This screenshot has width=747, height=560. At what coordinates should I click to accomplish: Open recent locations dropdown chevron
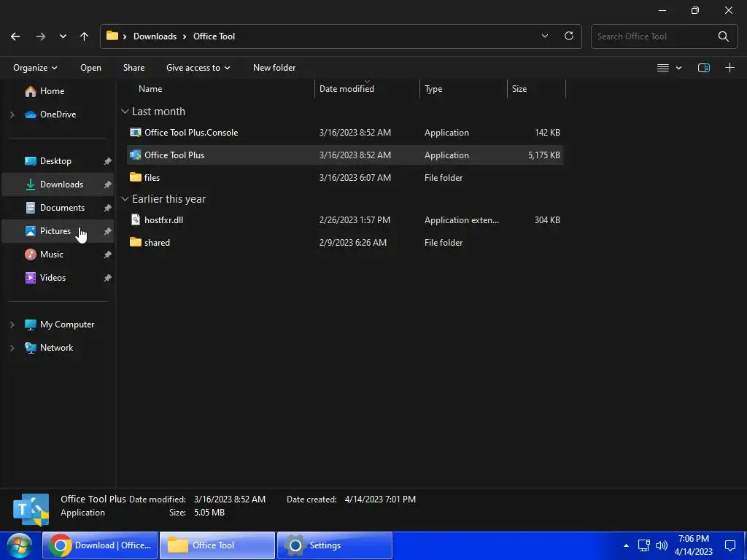pos(63,36)
